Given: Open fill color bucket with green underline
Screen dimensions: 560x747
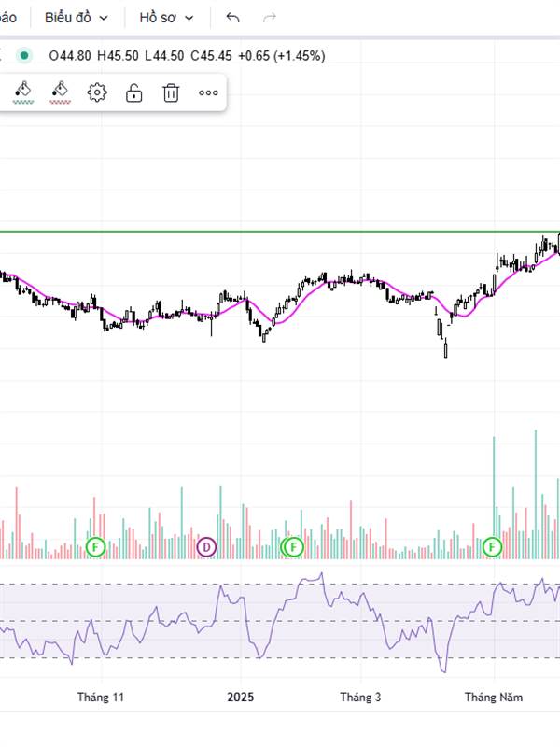Looking at the screenshot, I should click(x=22, y=92).
